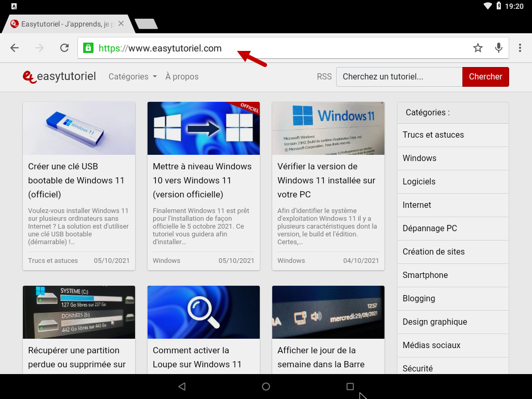Open article Créer une clé USB bootable
Viewport: 532px width, 399px height.
pos(76,180)
